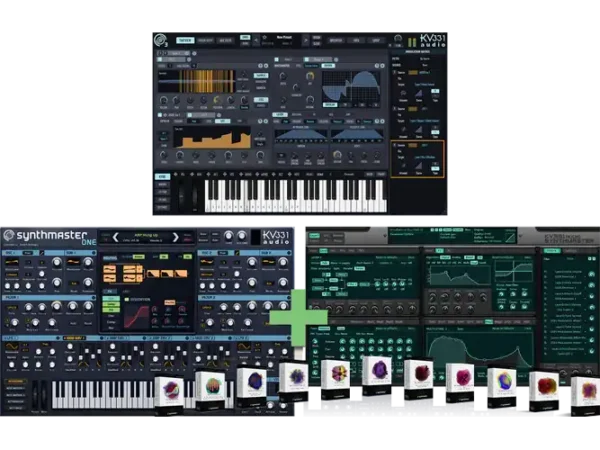The height and width of the screenshot is (450, 600).
Task: Open the OSC 1 pencil edit icon in SynthMaster One
Action: pos(42,253)
